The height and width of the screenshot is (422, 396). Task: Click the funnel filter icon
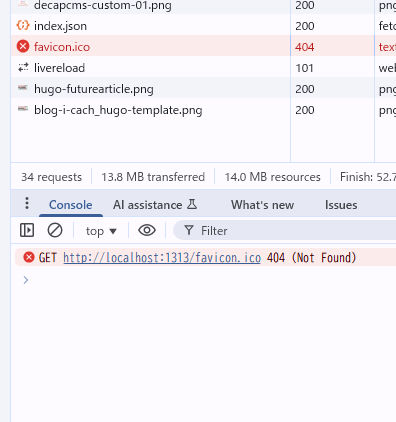(189, 230)
